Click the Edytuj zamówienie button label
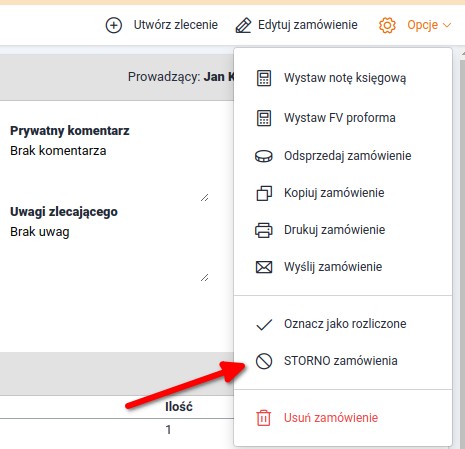Image resolution: width=465 pixels, height=449 pixels. [308, 25]
